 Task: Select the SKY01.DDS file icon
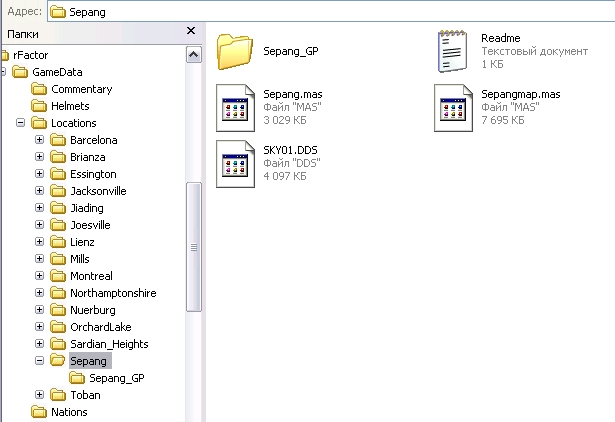pyautogui.click(x=235, y=164)
